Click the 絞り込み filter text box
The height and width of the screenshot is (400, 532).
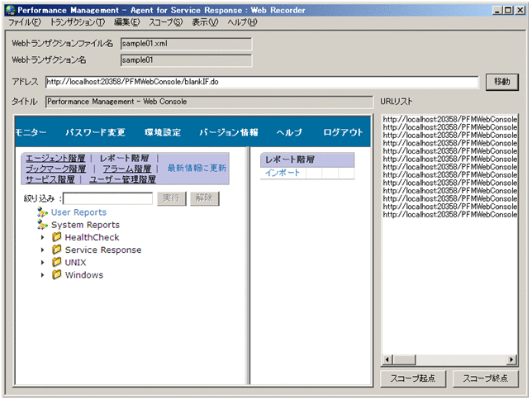tap(108, 198)
